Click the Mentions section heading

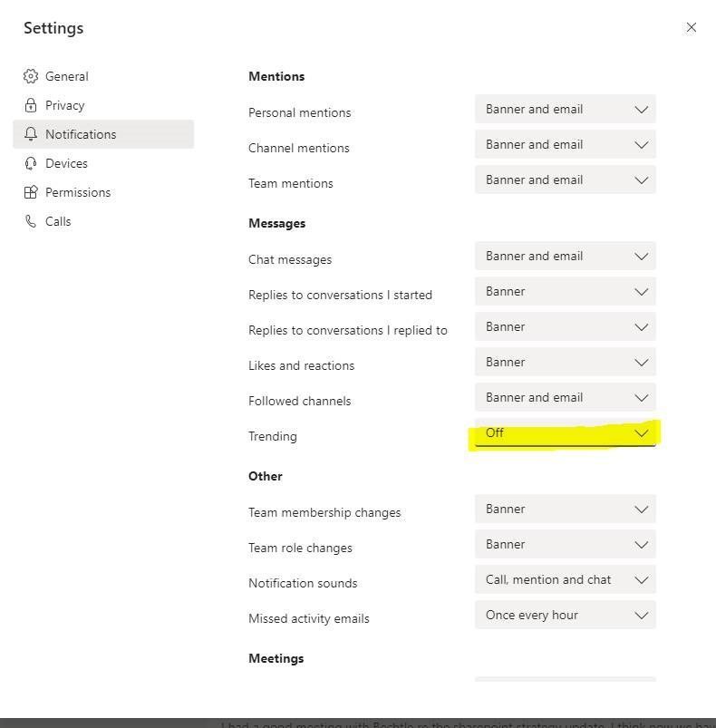tap(276, 76)
